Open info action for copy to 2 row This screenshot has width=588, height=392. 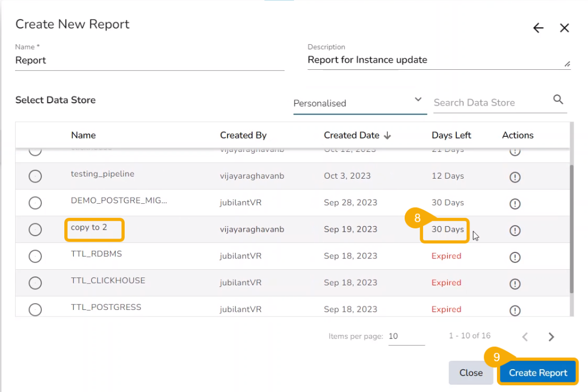click(x=515, y=231)
